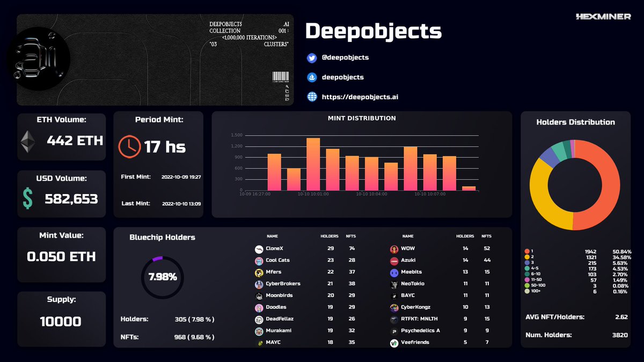Click the Twitter icon beside @deepobjects

click(312, 58)
